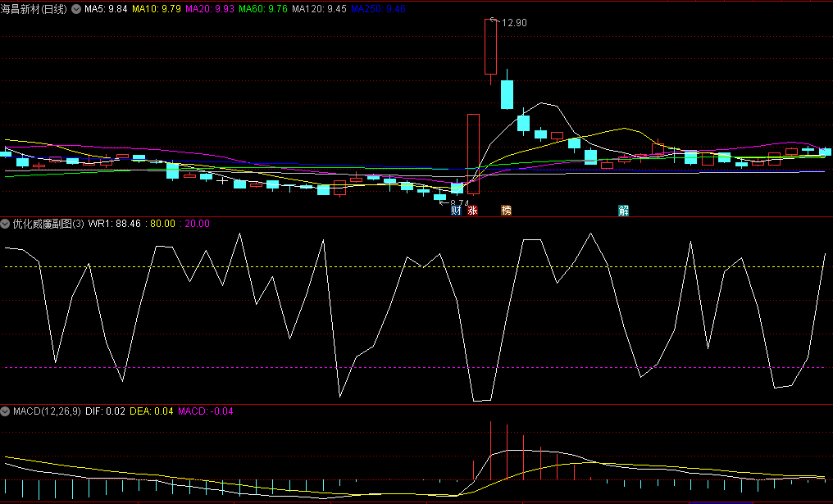This screenshot has width=833, height=504.
Task: Click the teal 解 event marker
Action: coord(624,211)
